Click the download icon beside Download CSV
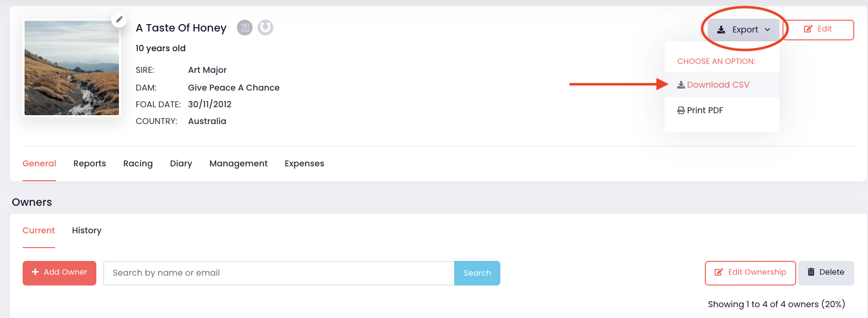Image resolution: width=868 pixels, height=318 pixels. tap(681, 85)
